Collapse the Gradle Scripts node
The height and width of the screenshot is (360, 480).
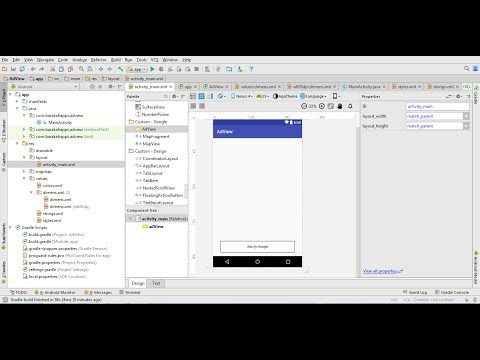[10, 227]
